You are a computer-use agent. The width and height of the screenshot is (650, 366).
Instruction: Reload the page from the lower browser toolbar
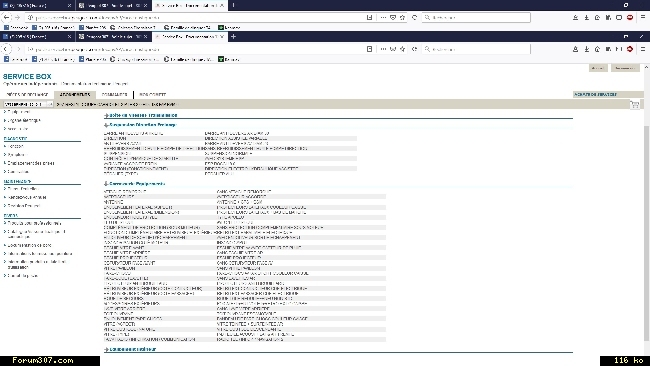pyautogui.click(x=414, y=49)
